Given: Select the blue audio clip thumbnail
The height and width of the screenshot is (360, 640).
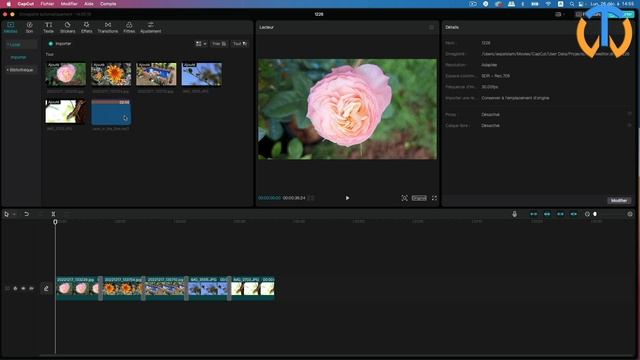Looking at the screenshot, I should coord(111,112).
